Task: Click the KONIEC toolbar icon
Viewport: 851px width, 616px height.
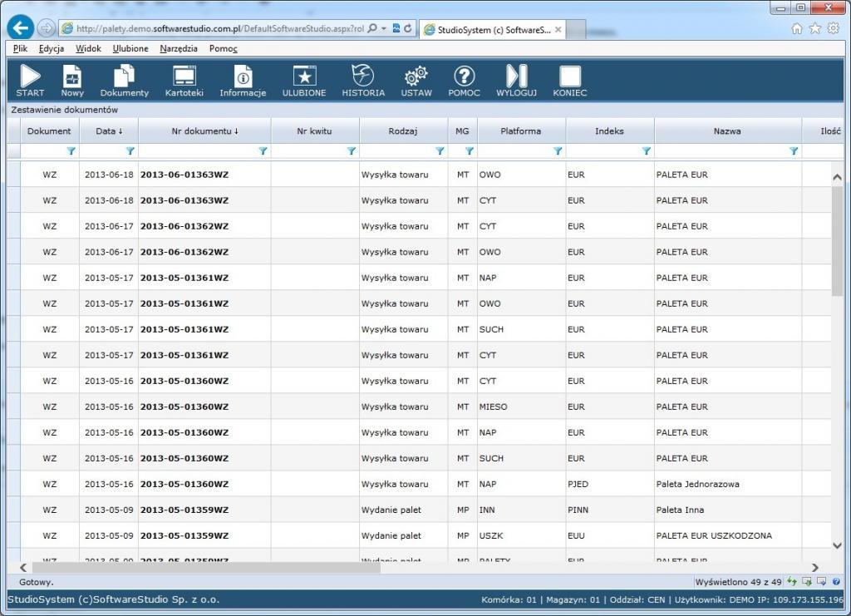Action: pyautogui.click(x=569, y=77)
